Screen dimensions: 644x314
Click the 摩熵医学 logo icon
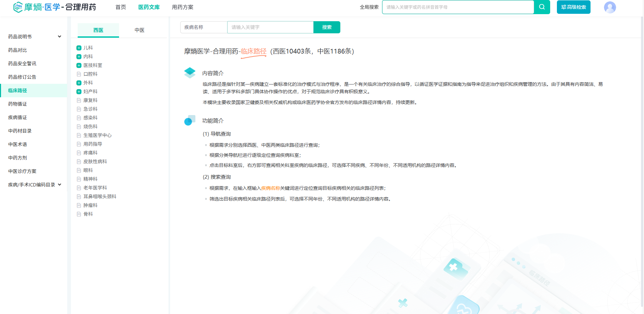(x=18, y=7)
